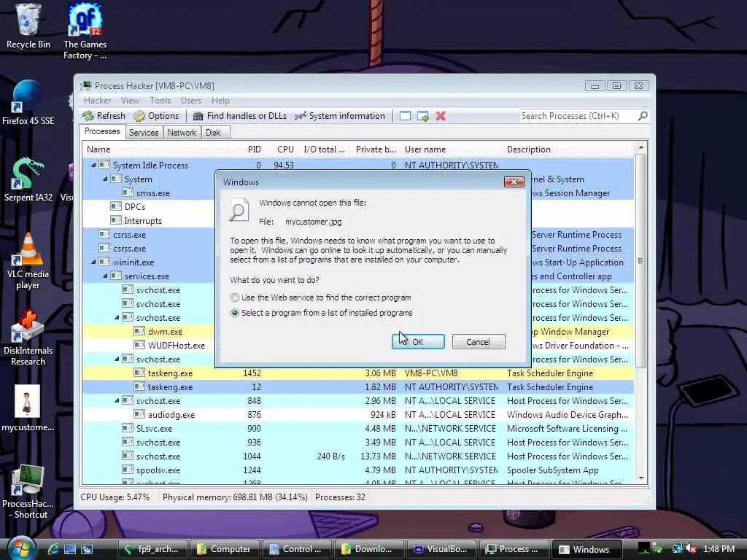Image resolution: width=747 pixels, height=560 pixels.
Task: Click the volume muted tray icon
Action: (x=692, y=549)
